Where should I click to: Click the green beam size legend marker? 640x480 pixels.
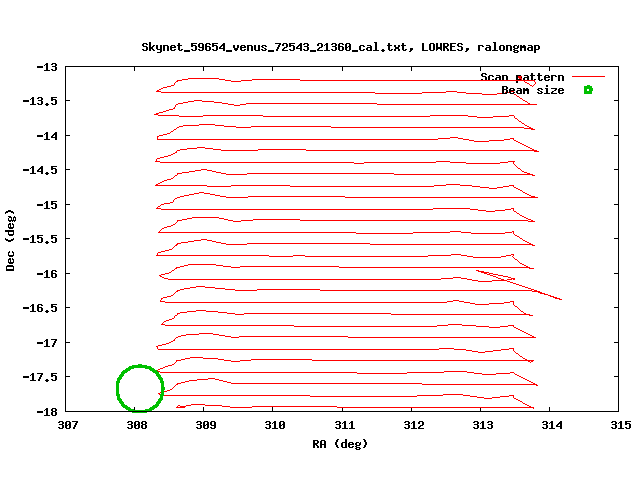coord(588,90)
